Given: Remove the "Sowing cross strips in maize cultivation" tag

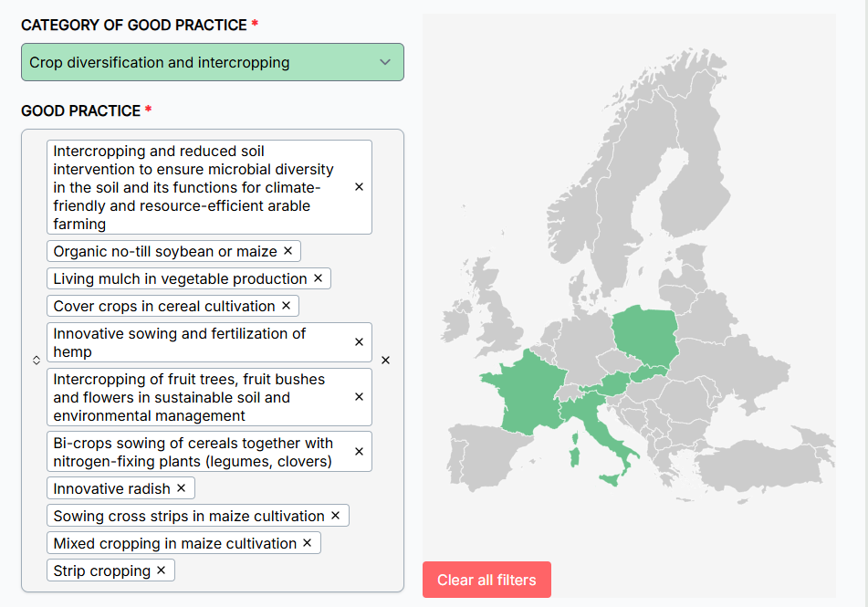Looking at the screenshot, I should [335, 516].
